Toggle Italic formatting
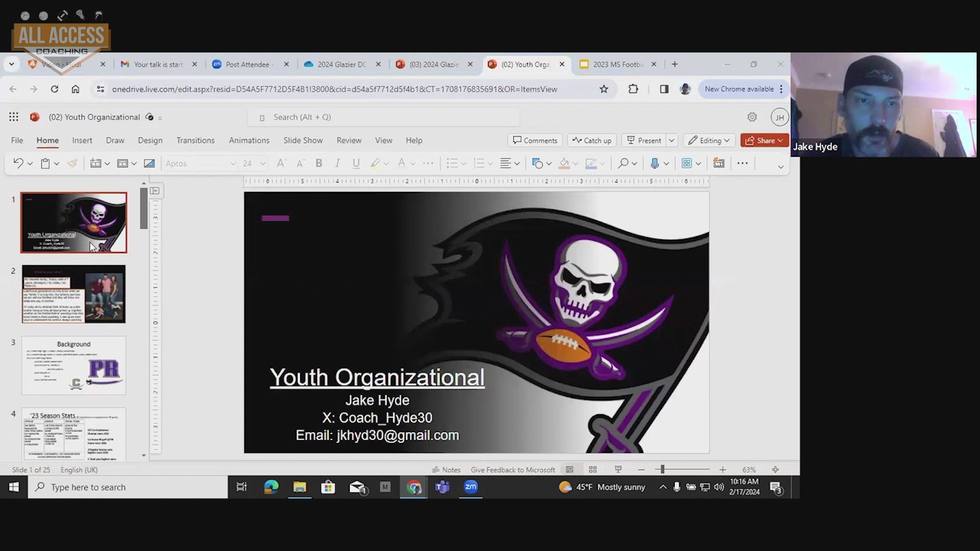 click(337, 163)
